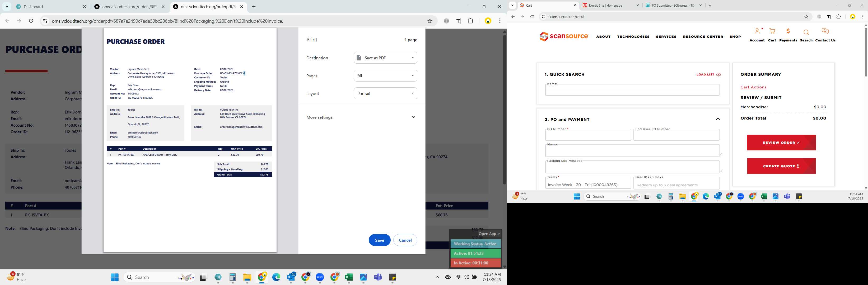Viewport: 868px width, 285px height.
Task: Collapse the PO and PAYMENT section
Action: 718,119
